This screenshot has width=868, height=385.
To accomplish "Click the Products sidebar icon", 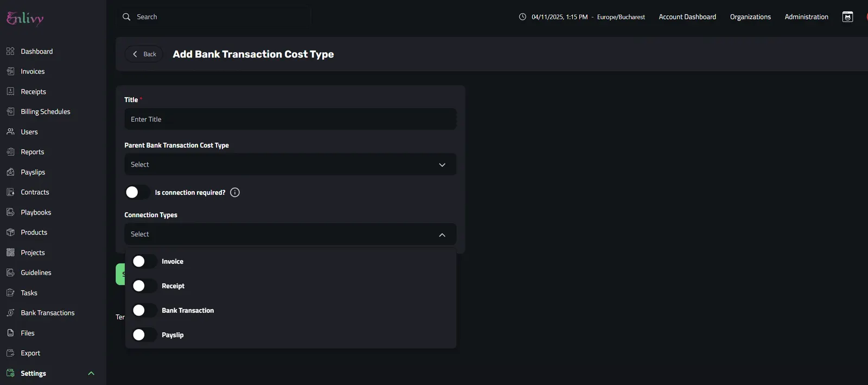I will (10, 232).
